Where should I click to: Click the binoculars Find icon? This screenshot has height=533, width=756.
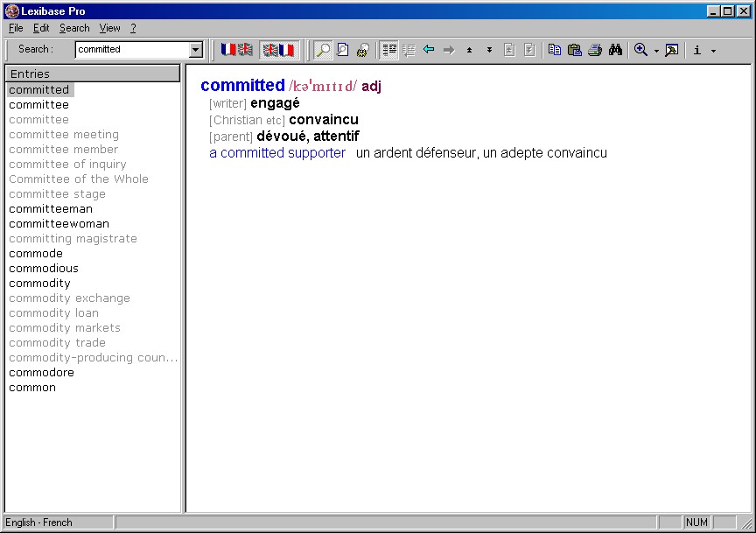coord(615,50)
